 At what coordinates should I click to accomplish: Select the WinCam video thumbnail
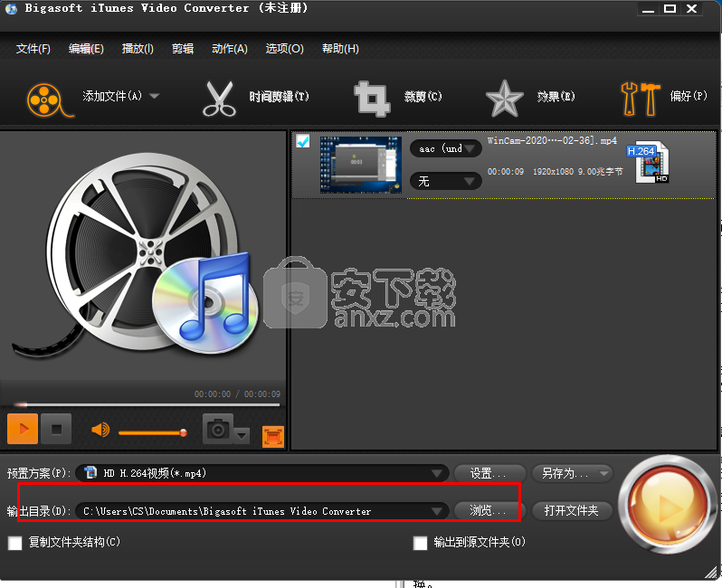[360, 165]
